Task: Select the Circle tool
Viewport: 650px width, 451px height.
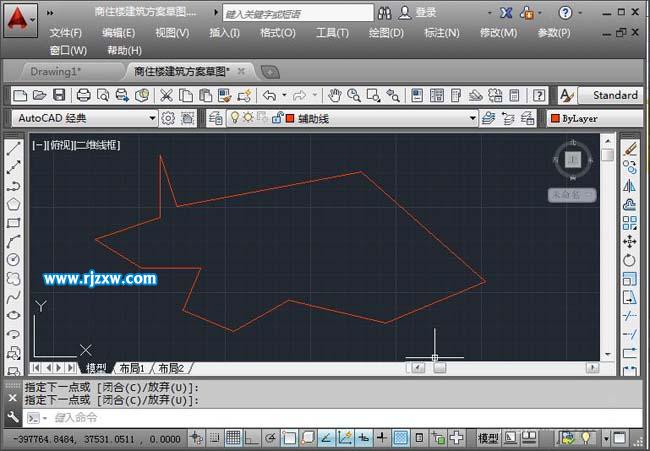Action: [x=14, y=259]
